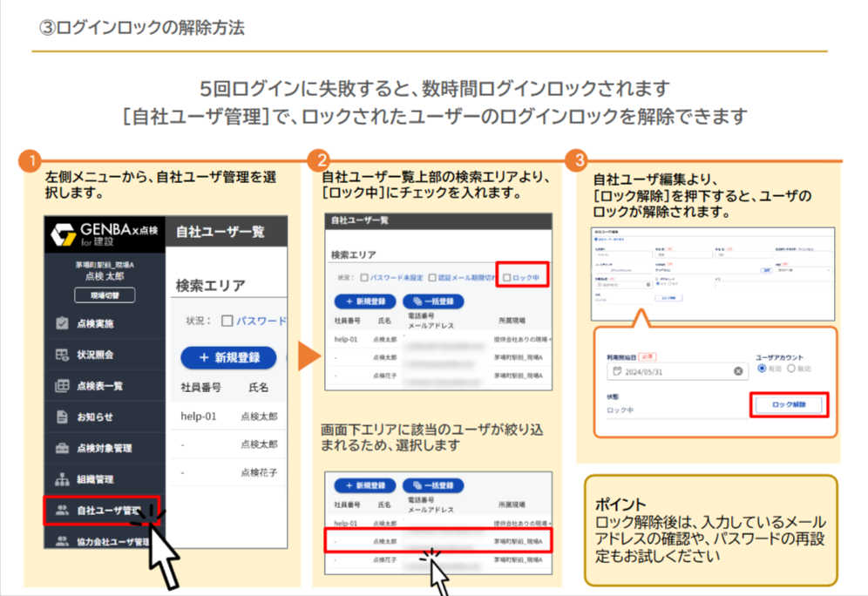This screenshot has width=868, height=596.
Task: Check the 認証メール期限切れ checkbox
Action: pyautogui.click(x=431, y=278)
